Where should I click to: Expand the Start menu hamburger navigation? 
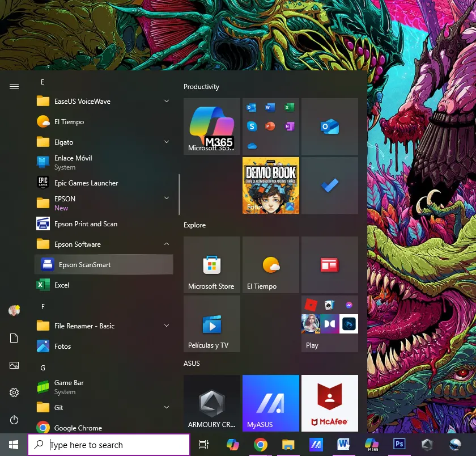14,87
